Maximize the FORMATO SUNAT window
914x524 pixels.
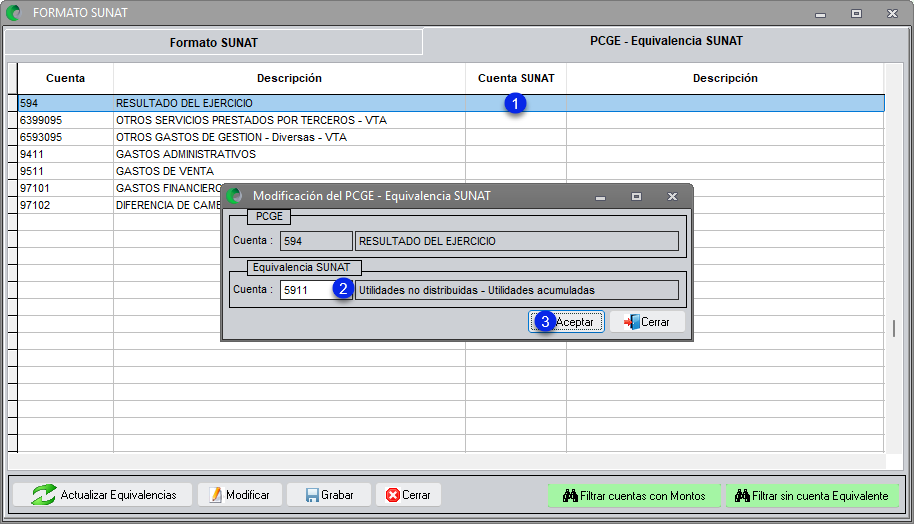coord(856,13)
